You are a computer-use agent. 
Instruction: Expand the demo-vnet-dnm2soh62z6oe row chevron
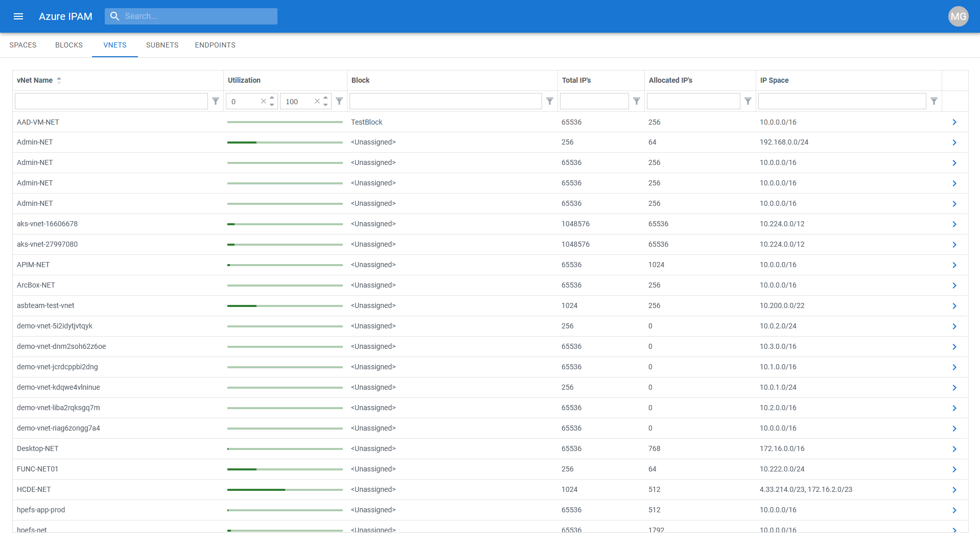[x=954, y=347]
